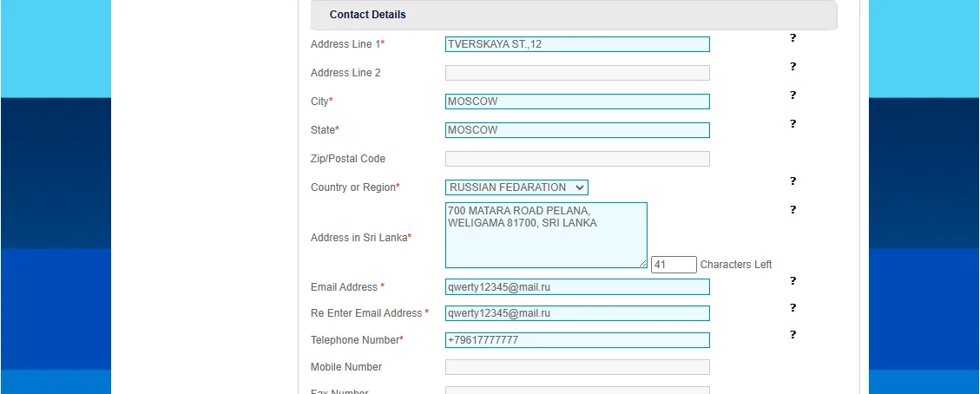Click the State input field

click(577, 130)
